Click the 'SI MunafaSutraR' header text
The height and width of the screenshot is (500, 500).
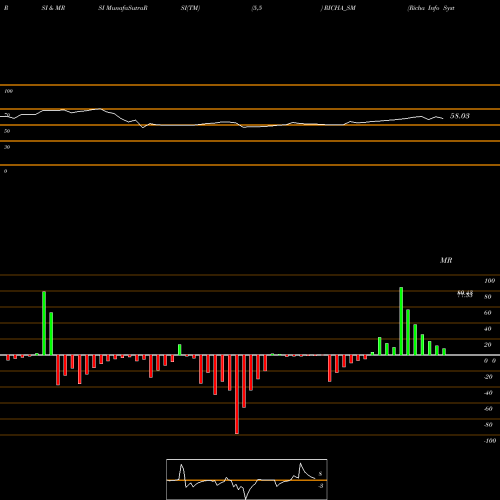point(123,8)
